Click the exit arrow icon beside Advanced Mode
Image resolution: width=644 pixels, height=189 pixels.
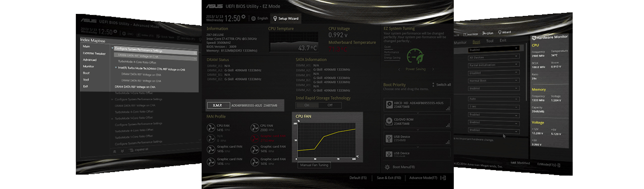coord(443,178)
